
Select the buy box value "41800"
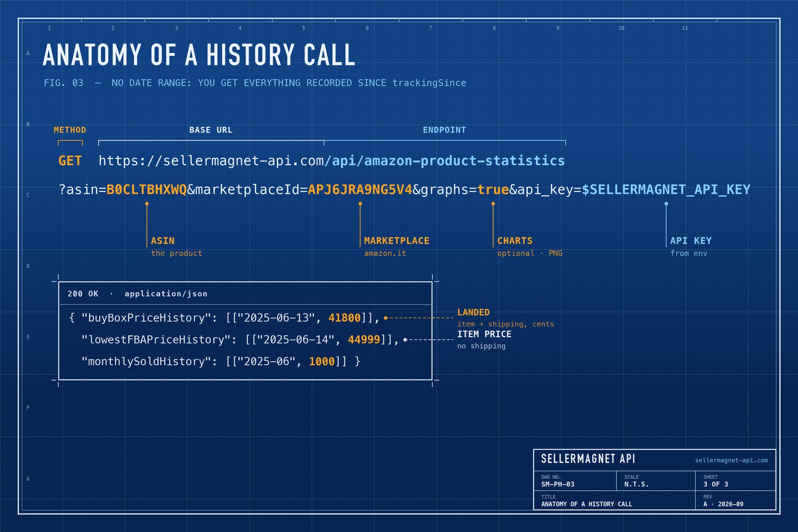tap(344, 318)
